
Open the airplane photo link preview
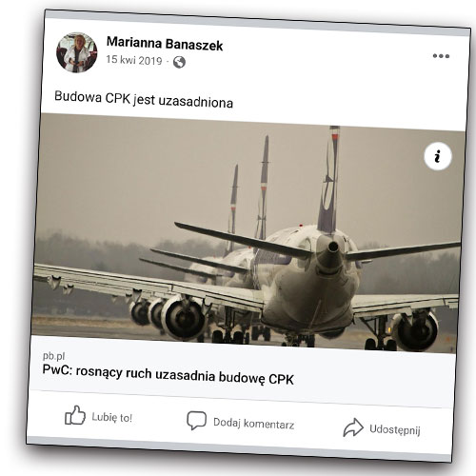248,233
